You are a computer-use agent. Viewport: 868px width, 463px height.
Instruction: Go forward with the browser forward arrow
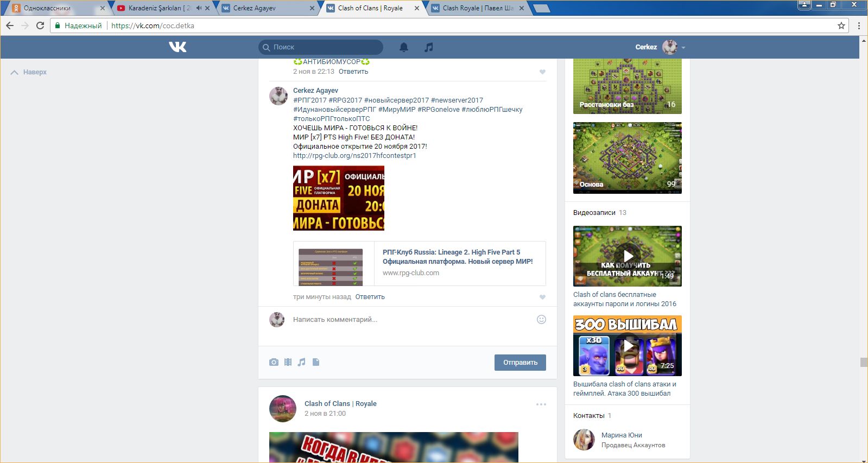pos(25,26)
